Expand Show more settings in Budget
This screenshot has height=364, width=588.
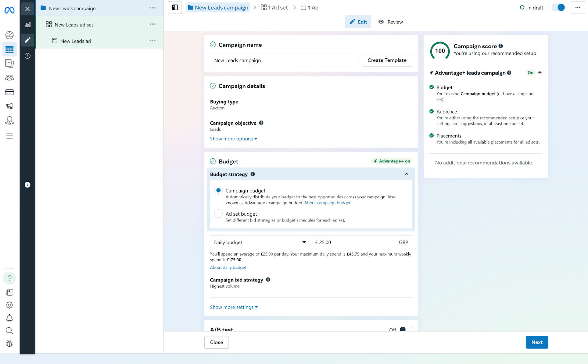[x=234, y=307]
